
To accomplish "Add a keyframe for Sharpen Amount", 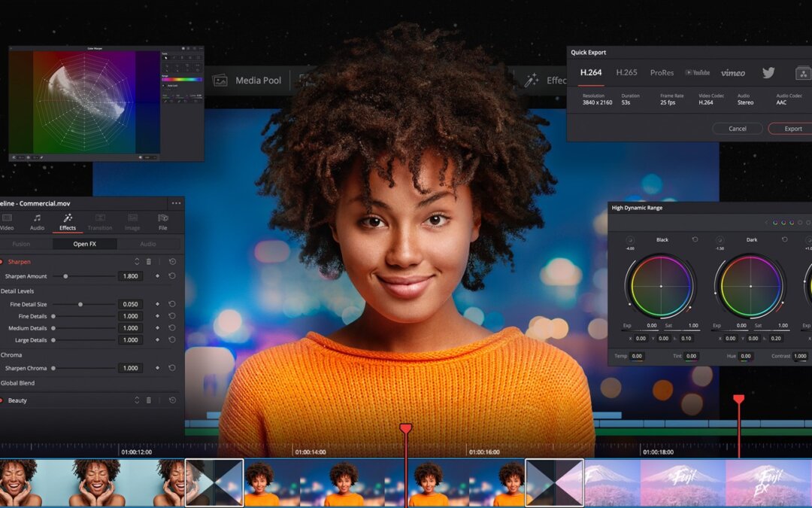I will click(x=157, y=276).
